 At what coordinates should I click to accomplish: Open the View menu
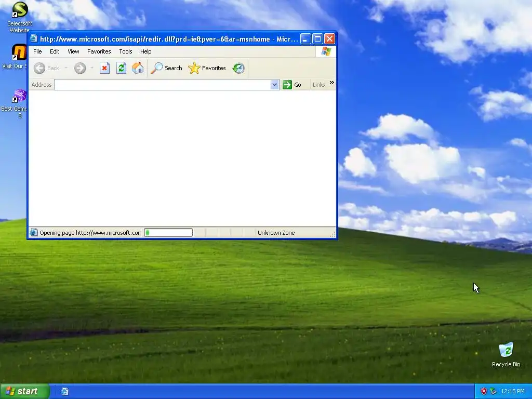73,51
